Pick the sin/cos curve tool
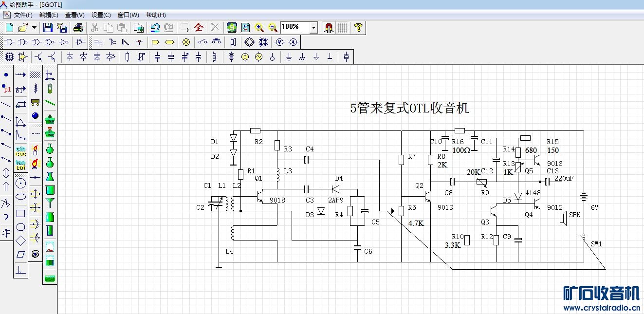This screenshot has width=644, height=314. click(20, 151)
